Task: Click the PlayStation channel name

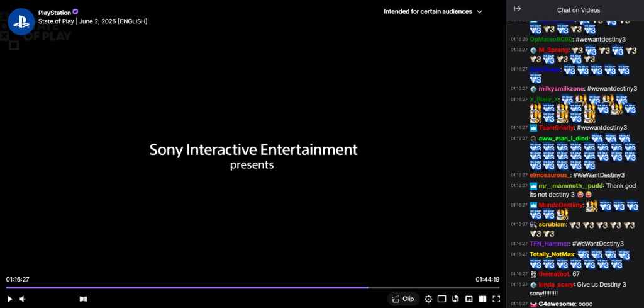Action: (x=55, y=13)
